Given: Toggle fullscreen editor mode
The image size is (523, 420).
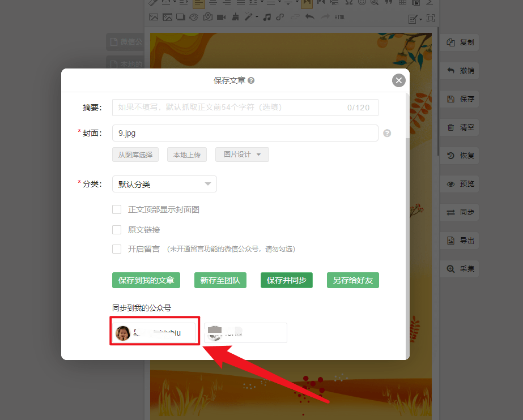Looking at the screenshot, I should point(431,18).
